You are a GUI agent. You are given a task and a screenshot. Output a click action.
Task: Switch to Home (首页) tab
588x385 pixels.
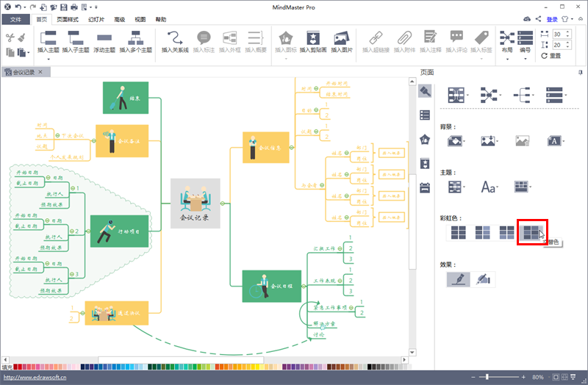pos(42,20)
